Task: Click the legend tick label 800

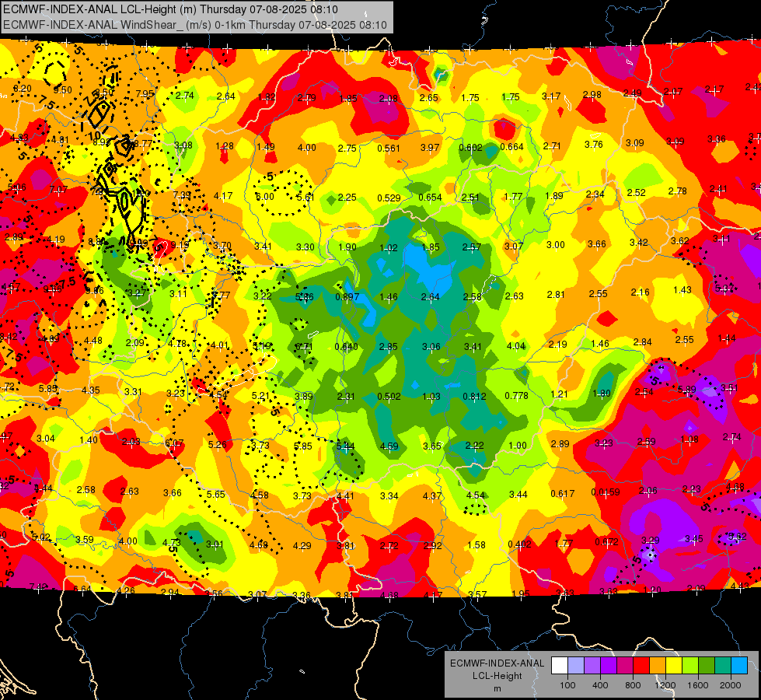Action: point(633,685)
